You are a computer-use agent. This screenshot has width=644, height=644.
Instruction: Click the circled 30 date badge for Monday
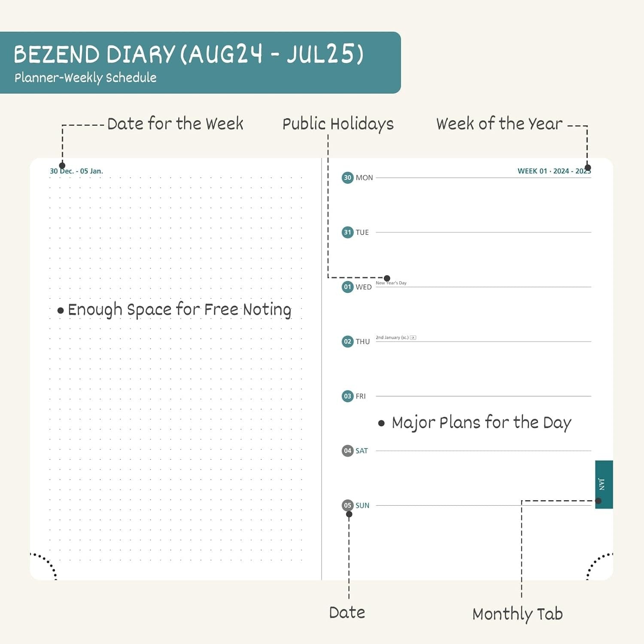pyautogui.click(x=347, y=178)
